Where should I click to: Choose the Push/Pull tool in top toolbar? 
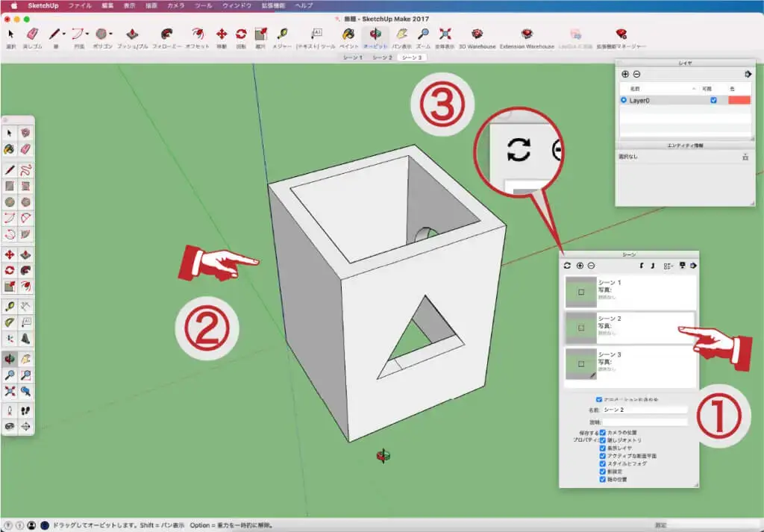pyautogui.click(x=132, y=34)
